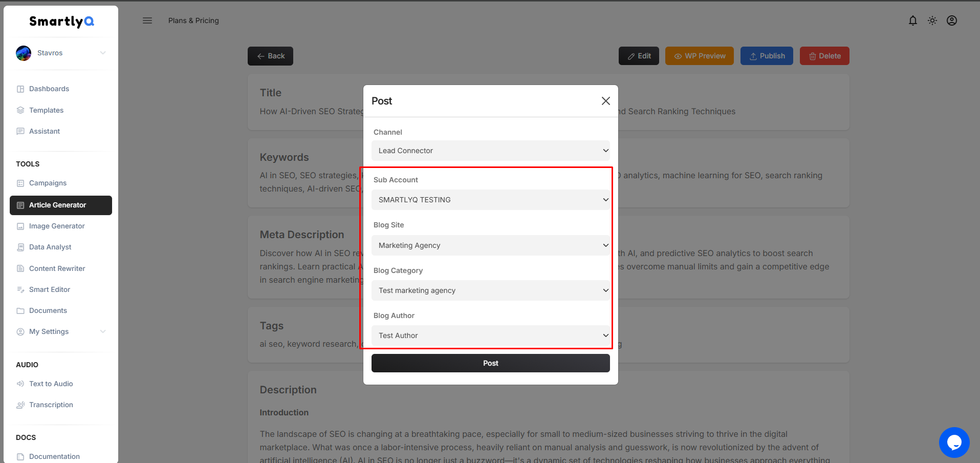
Task: Open the Blog Author dropdown
Action: (491, 335)
